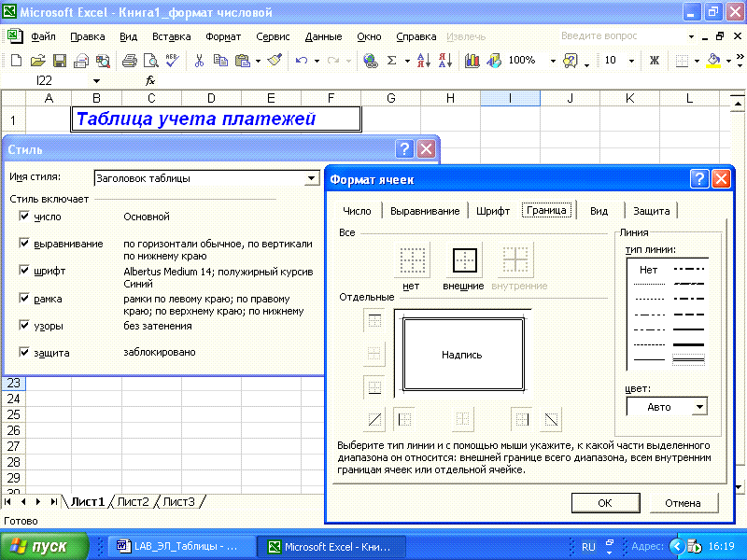
Task: Open the zoom 100% dropdown arrow
Action: 553,61
